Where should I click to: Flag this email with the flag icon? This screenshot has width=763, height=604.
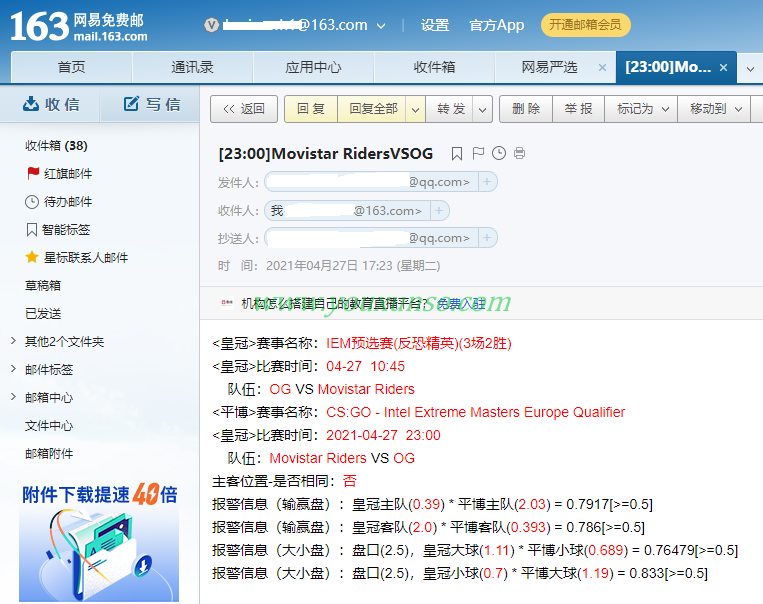pos(478,153)
